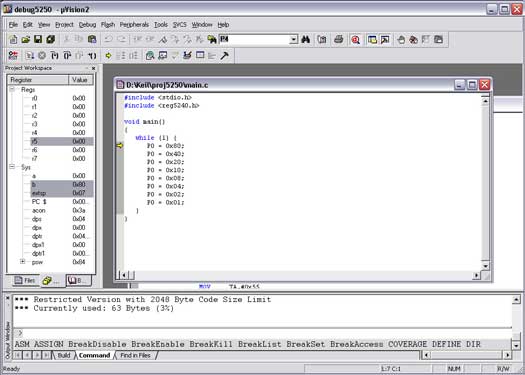Click the Run program icon
This screenshot has height=375, width=525.
(30, 56)
